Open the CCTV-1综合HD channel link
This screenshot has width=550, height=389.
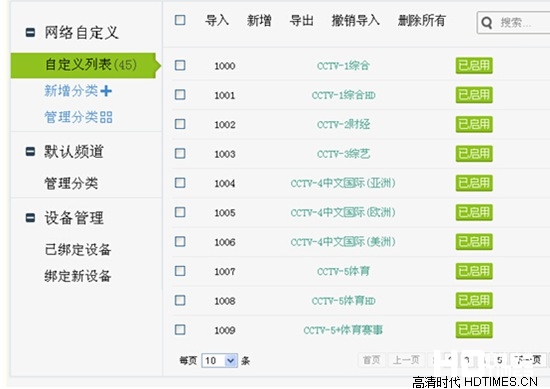click(x=343, y=95)
